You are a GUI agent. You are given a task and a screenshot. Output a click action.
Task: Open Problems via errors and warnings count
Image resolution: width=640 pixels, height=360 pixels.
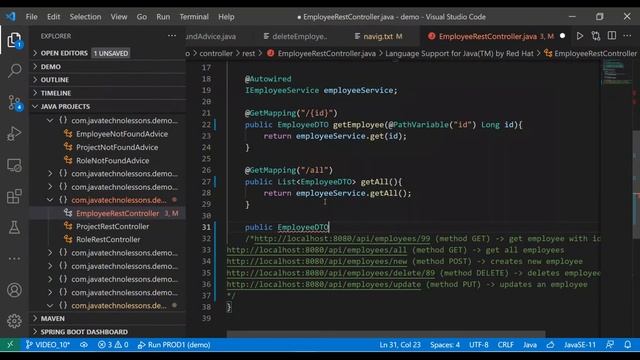point(113,345)
